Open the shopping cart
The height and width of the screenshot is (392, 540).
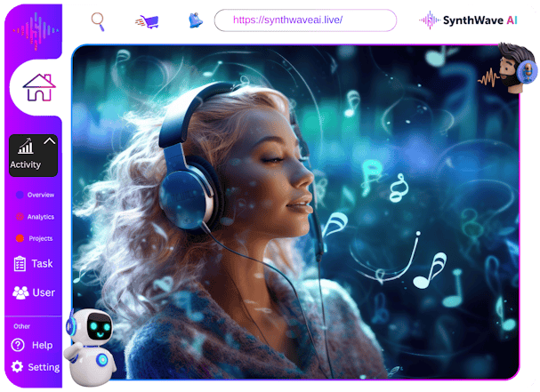coord(146,20)
